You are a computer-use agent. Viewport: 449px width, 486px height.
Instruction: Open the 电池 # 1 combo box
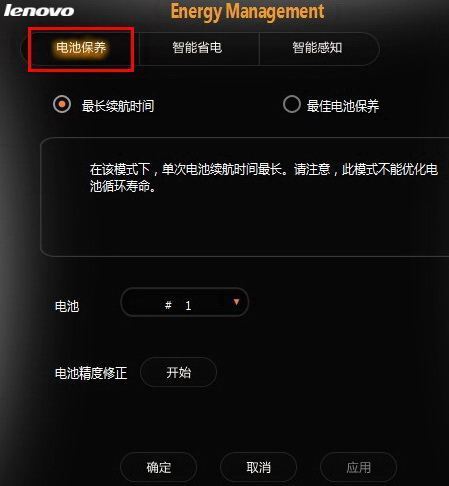pyautogui.click(x=184, y=302)
